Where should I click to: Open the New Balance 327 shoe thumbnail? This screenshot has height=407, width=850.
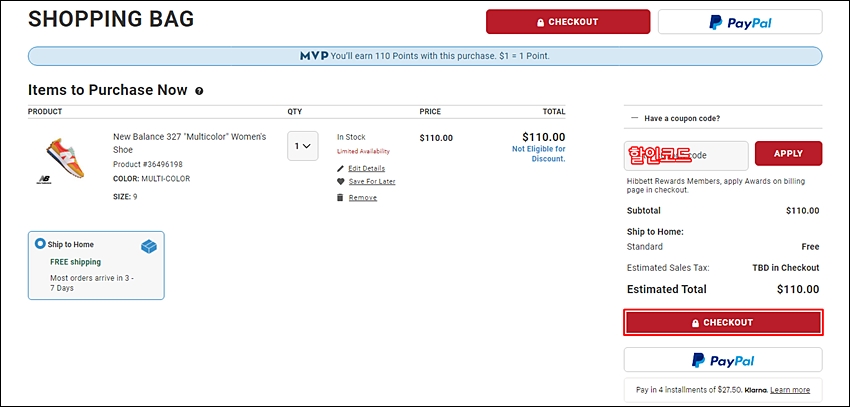tap(64, 160)
